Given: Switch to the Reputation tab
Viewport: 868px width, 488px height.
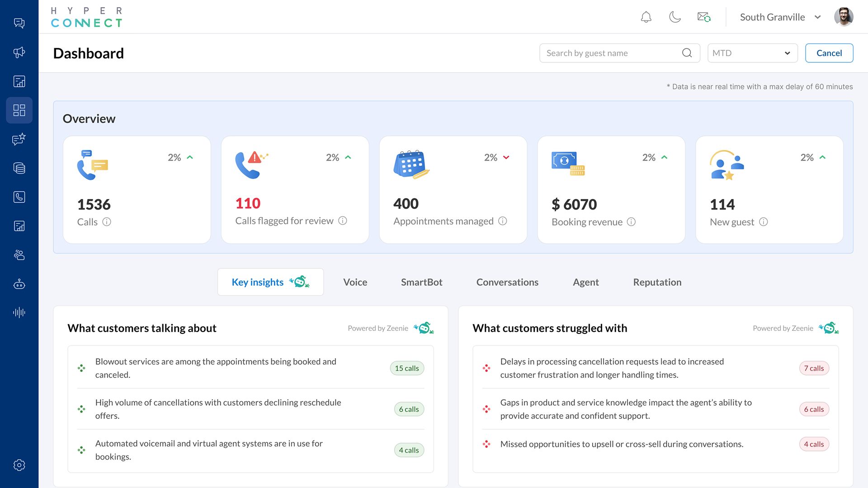Looking at the screenshot, I should point(657,282).
